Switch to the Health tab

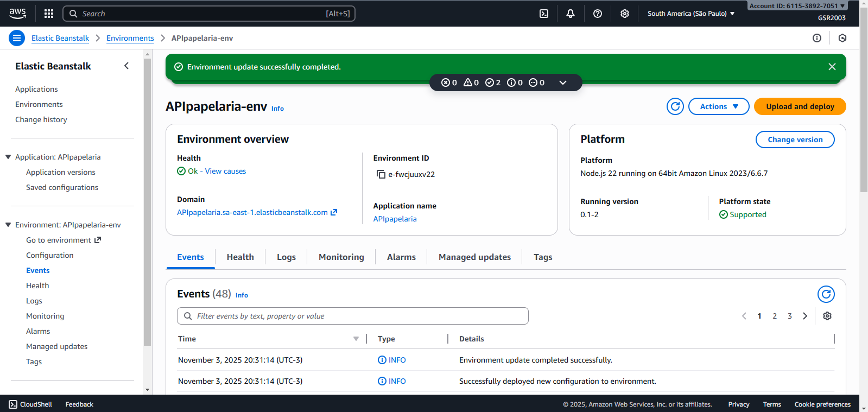tap(240, 257)
